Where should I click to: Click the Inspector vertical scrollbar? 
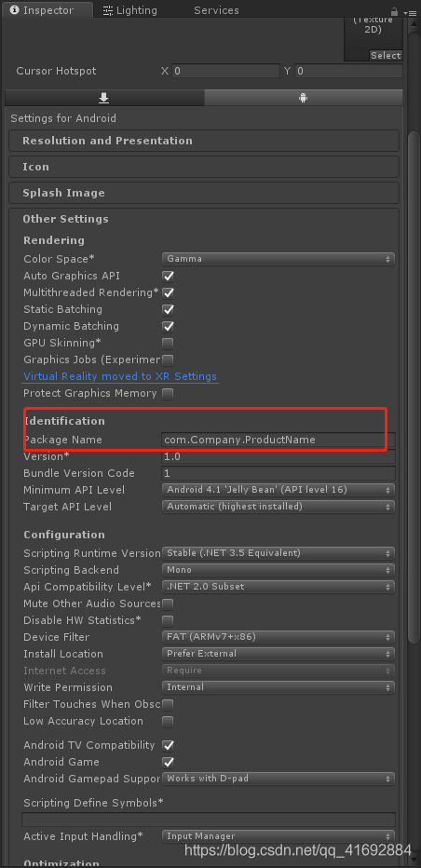414,387
